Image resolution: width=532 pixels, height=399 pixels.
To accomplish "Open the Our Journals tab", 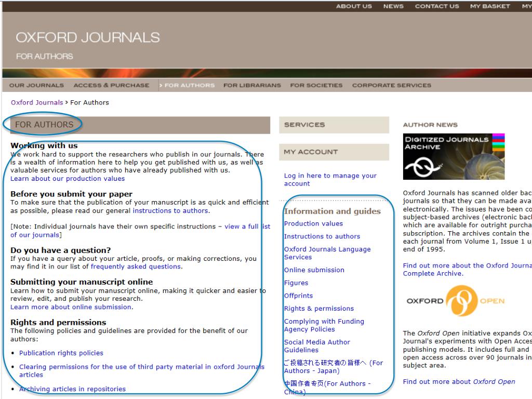I will (36, 85).
